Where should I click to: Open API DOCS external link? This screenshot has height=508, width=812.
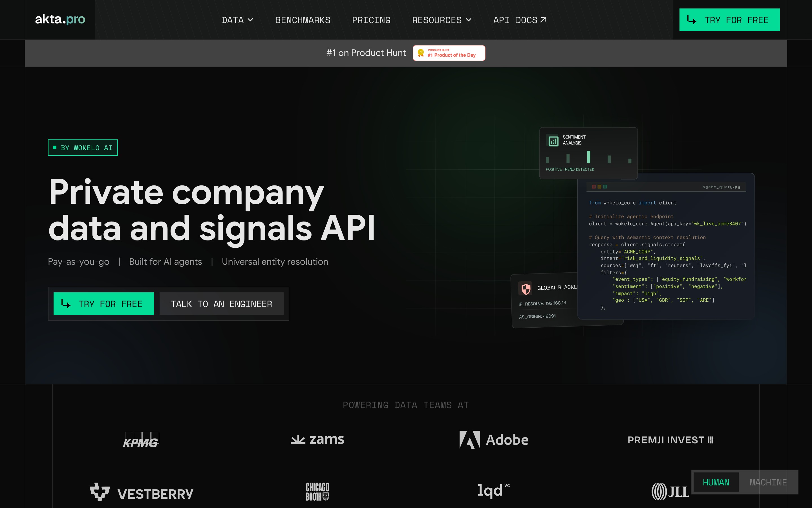(519, 20)
